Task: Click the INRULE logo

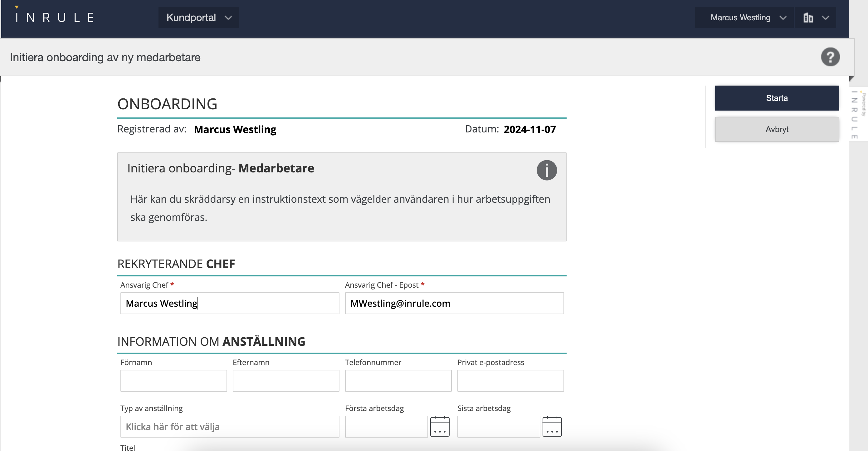Action: [55, 17]
